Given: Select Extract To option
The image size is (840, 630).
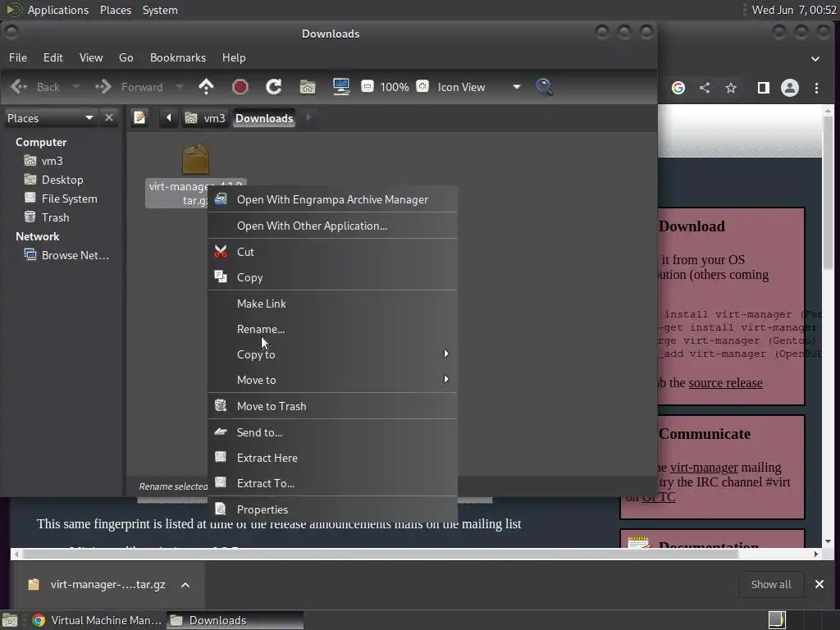Looking at the screenshot, I should [x=332, y=483].
